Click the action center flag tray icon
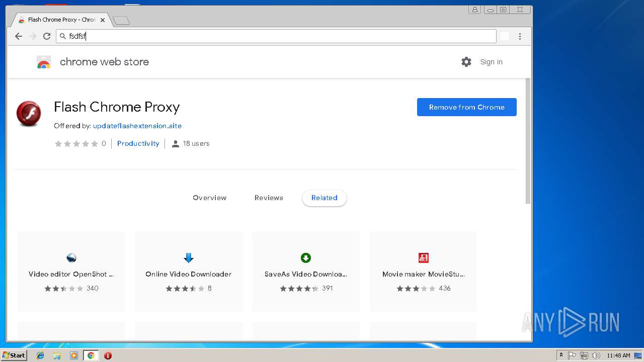This screenshot has width=644, height=362. pyautogui.click(x=572, y=355)
